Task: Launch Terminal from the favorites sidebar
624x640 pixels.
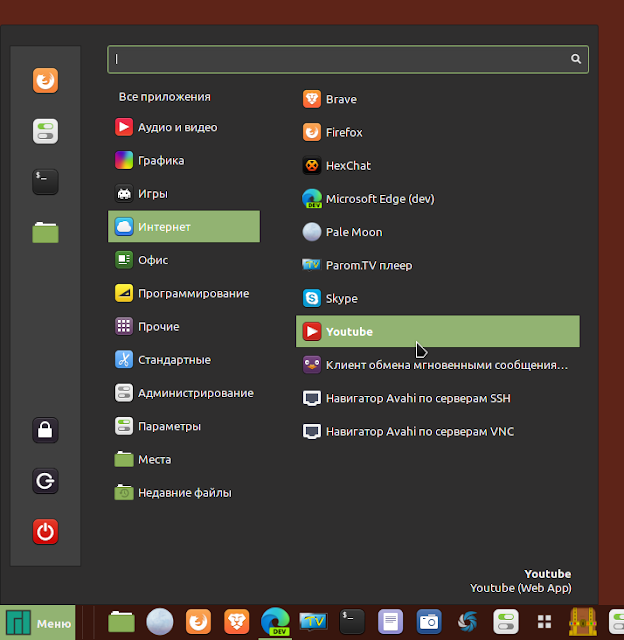Action: 45,182
